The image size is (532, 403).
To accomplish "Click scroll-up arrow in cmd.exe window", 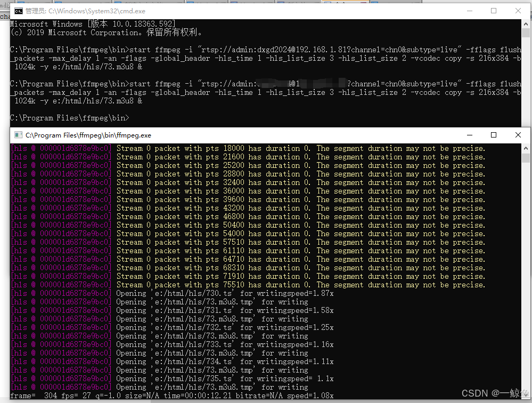I will (x=526, y=24).
